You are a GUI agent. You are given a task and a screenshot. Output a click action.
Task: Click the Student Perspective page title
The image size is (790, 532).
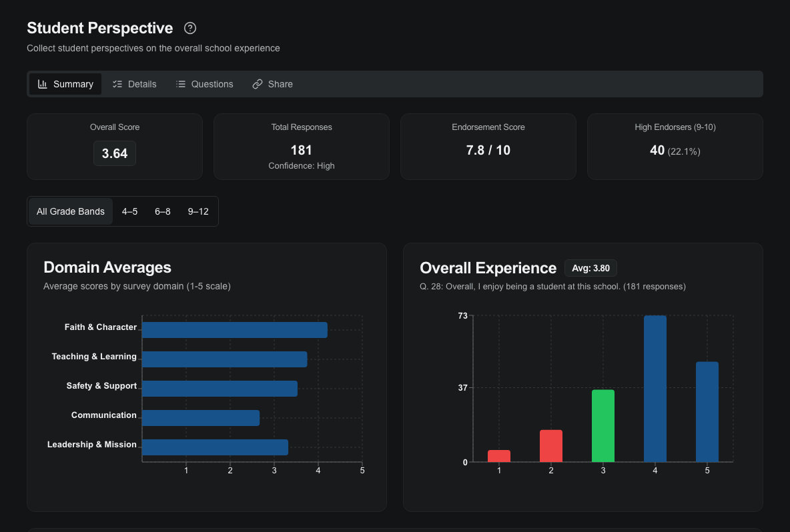click(100, 28)
